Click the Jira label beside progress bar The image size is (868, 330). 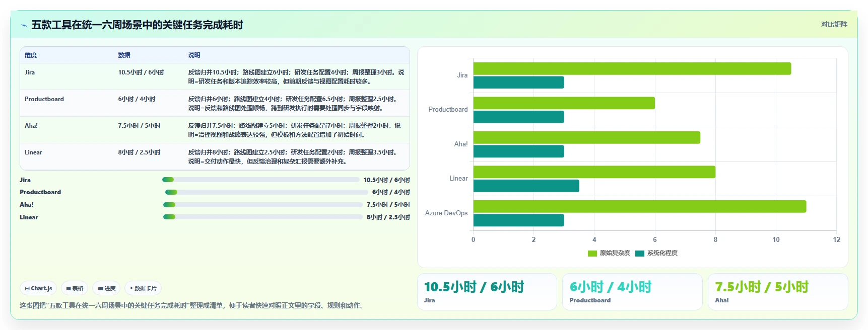click(25, 180)
